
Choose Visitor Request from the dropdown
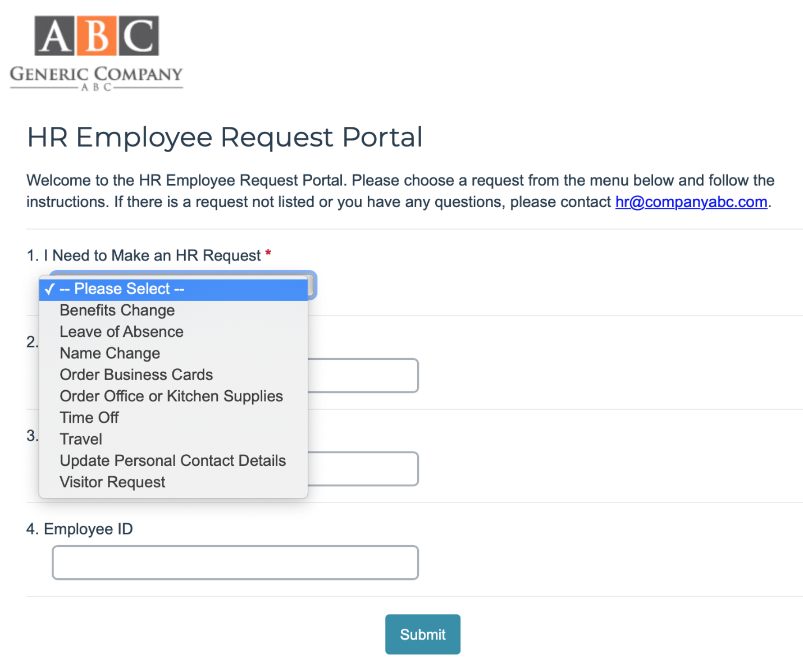[112, 482]
